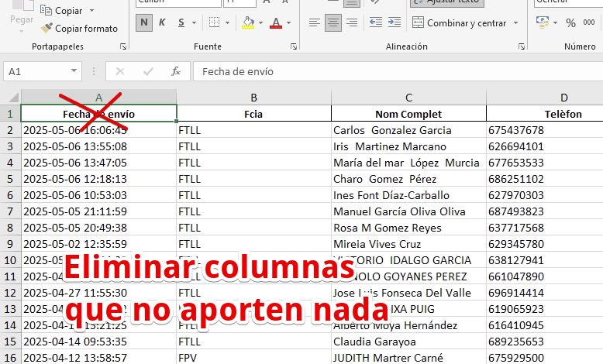Click the Fcia header cell
Screen dimensions: 603x364
coord(253,114)
